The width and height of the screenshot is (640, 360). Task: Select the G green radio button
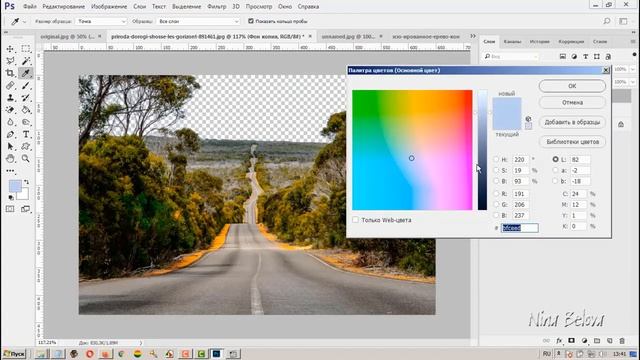click(496, 204)
